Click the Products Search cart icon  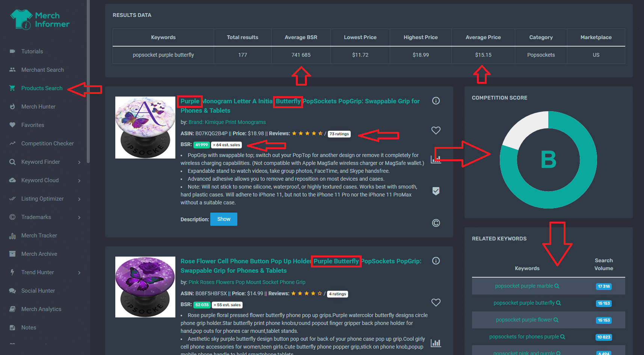pos(12,88)
